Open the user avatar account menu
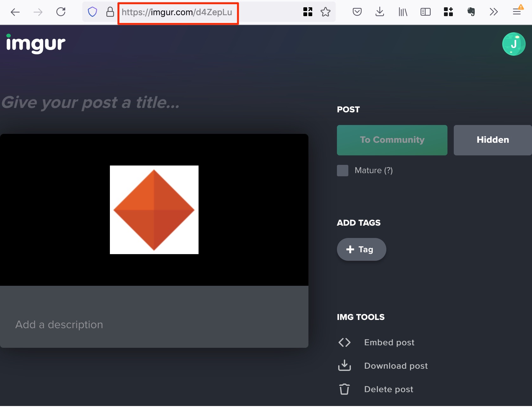This screenshot has height=419, width=532. (x=513, y=44)
